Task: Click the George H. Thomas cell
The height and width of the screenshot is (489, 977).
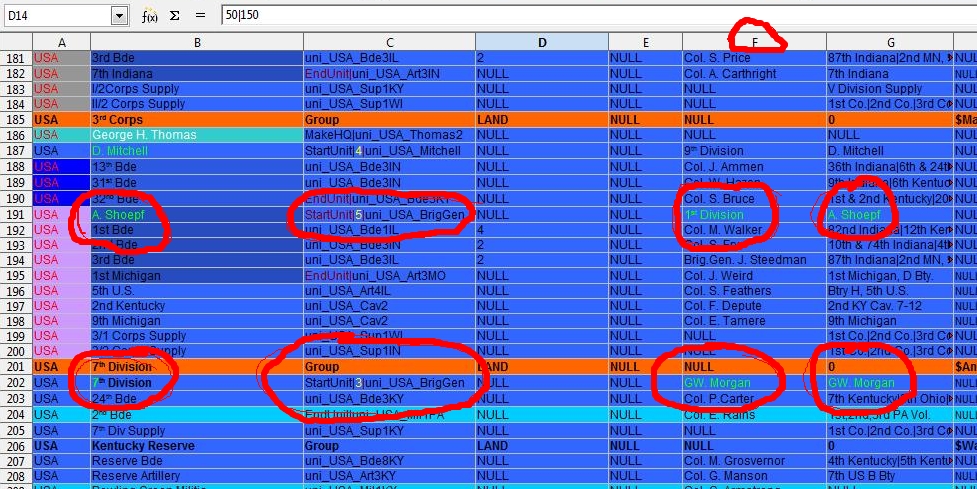Action: pyautogui.click(x=196, y=135)
